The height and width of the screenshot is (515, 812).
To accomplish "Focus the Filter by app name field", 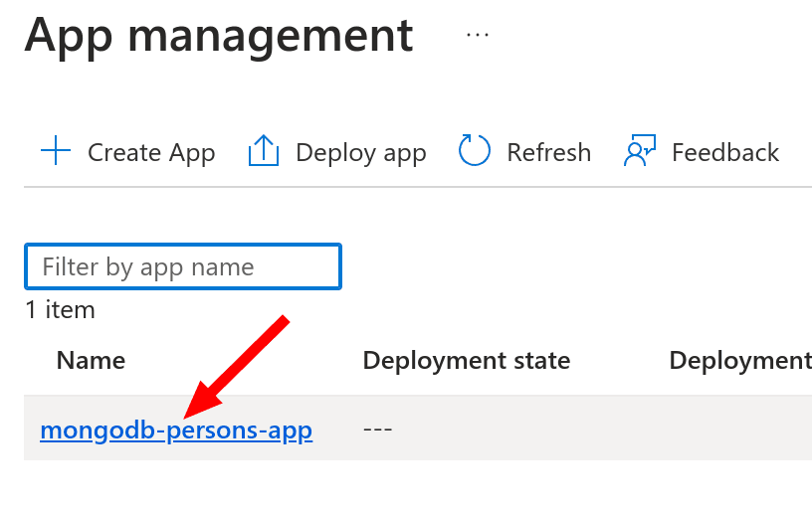I will pos(183,266).
